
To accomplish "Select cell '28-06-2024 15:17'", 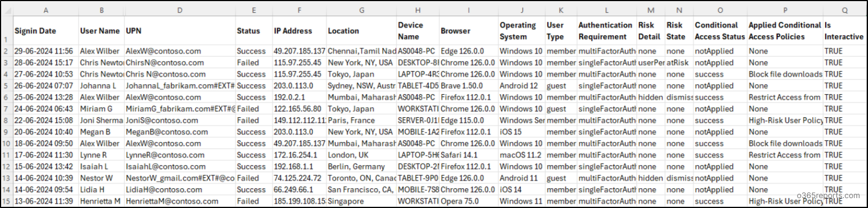I will (x=45, y=63).
